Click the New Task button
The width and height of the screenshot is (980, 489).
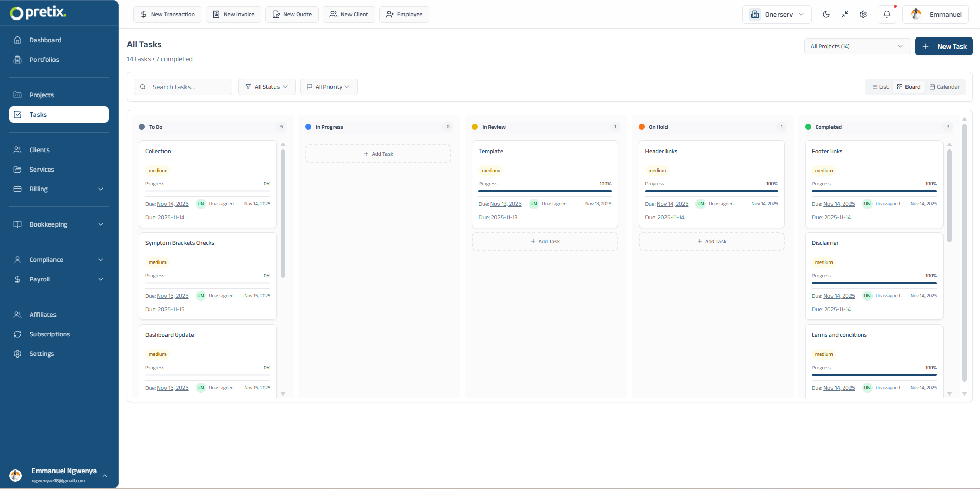(944, 46)
